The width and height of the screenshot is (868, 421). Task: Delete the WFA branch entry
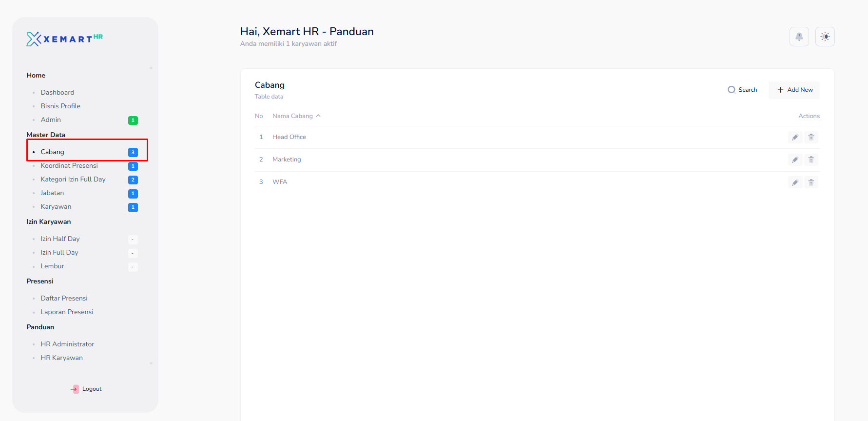pos(811,182)
